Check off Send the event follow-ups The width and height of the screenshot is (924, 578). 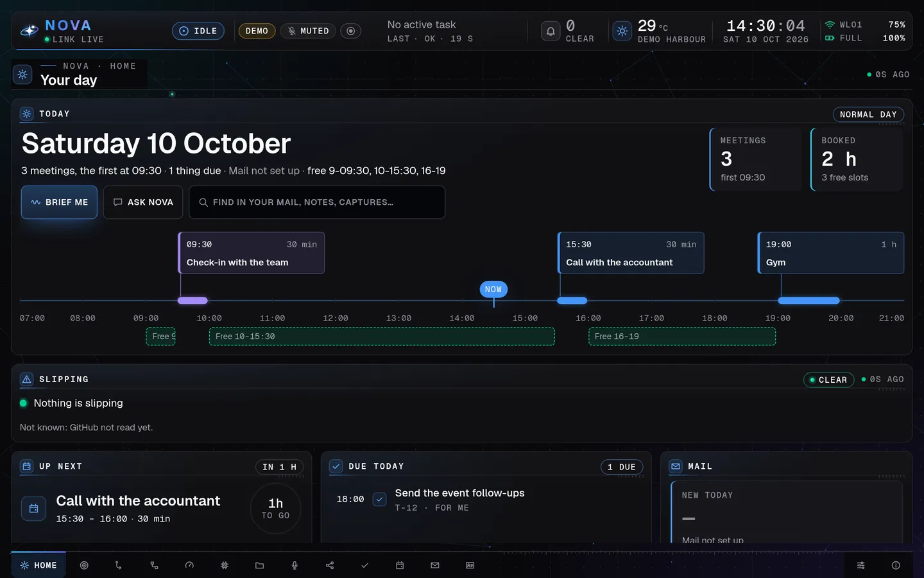tap(380, 499)
